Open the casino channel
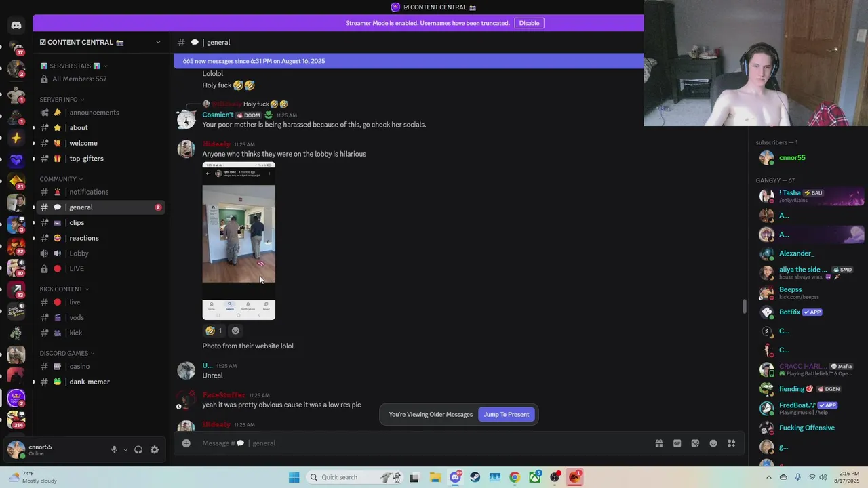The width and height of the screenshot is (868, 488). (100, 366)
